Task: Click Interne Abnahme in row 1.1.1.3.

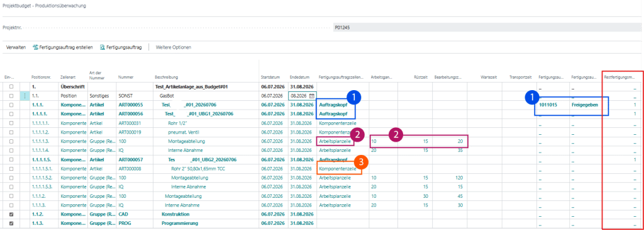Action: pos(182,205)
